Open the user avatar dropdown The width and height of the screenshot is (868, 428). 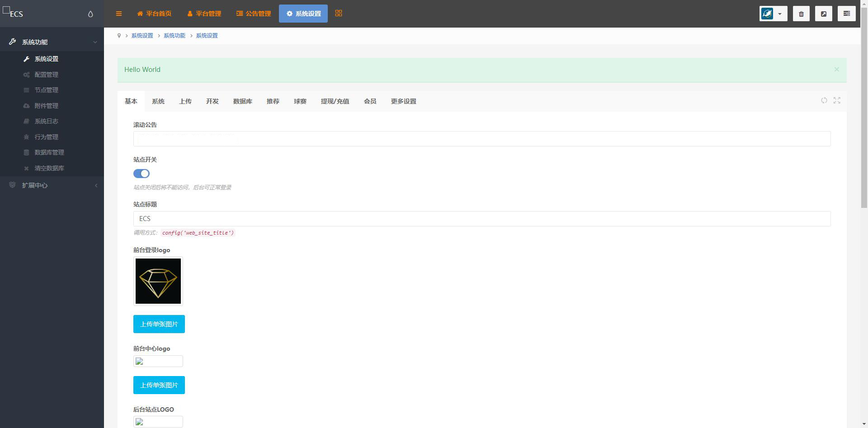coord(773,14)
